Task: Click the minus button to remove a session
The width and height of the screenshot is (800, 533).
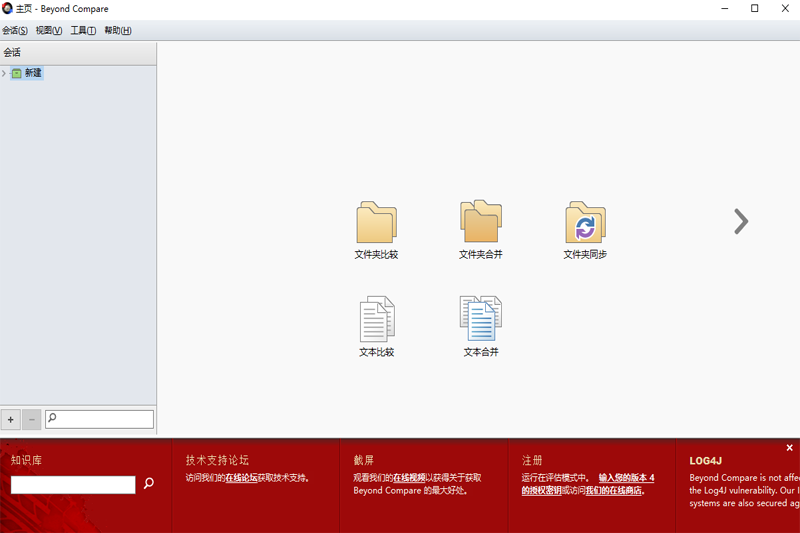Action: (x=32, y=420)
